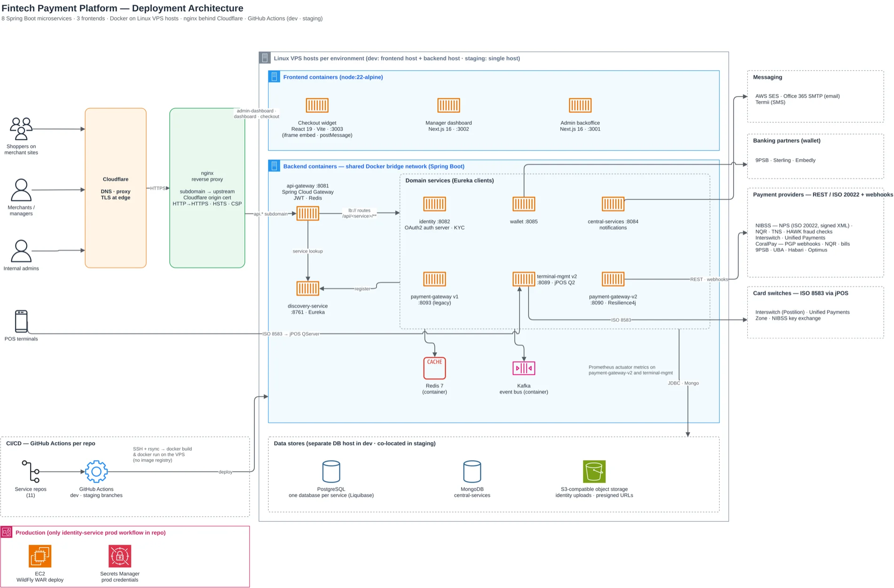This screenshot has width=894, height=588.
Task: Click the 'service lookup' connector label
Action: pyautogui.click(x=308, y=251)
